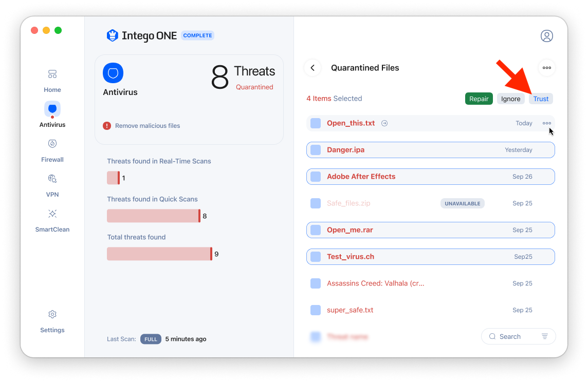This screenshot has width=588, height=382.
Task: Toggle checkbox for Danger.ipa
Action: coord(316,150)
